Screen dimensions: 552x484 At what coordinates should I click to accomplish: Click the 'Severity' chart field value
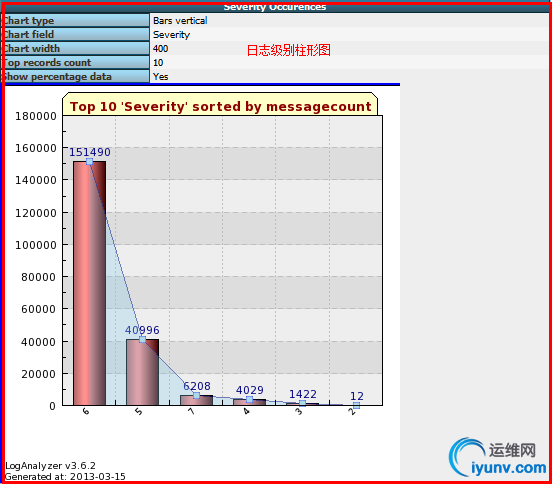click(171, 35)
